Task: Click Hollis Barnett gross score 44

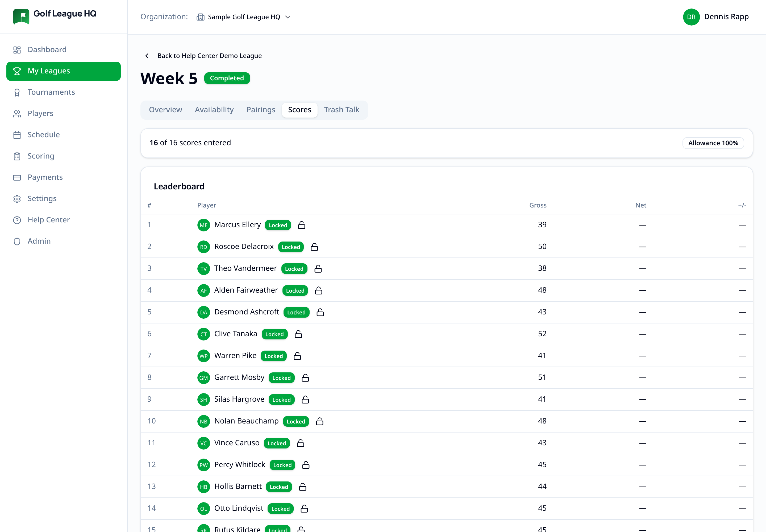Action: [542, 487]
